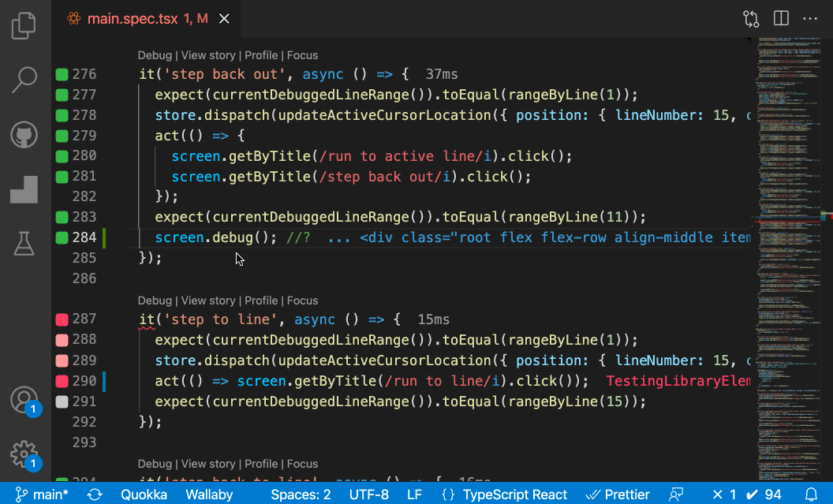
Task: Click the Open Changes compare icon
Action: tap(751, 19)
